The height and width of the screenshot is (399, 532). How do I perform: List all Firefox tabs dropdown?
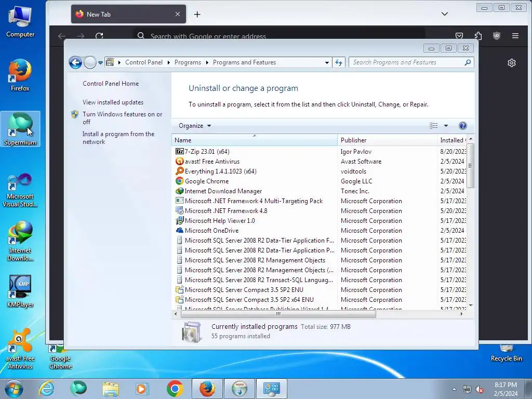click(445, 14)
